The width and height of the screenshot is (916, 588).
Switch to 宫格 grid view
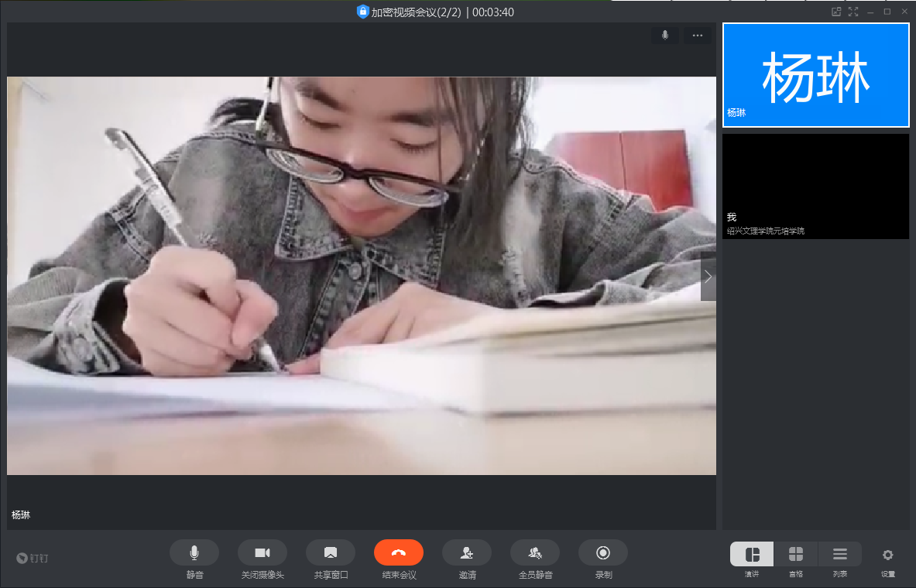coord(796,555)
